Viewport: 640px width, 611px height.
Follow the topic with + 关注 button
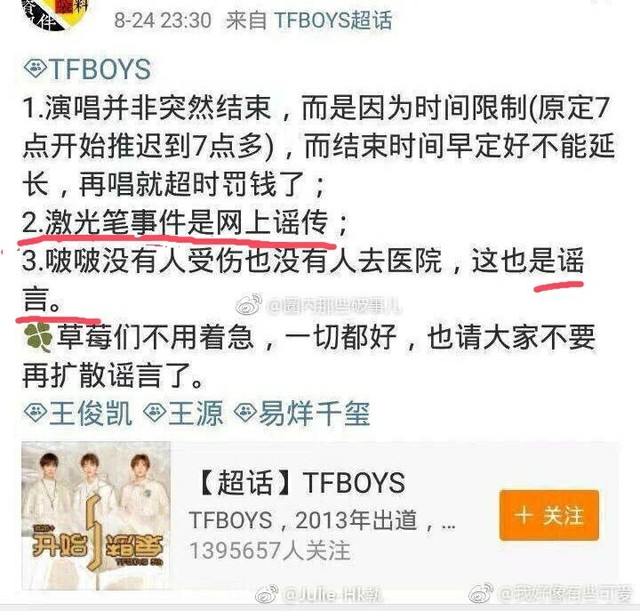(549, 515)
